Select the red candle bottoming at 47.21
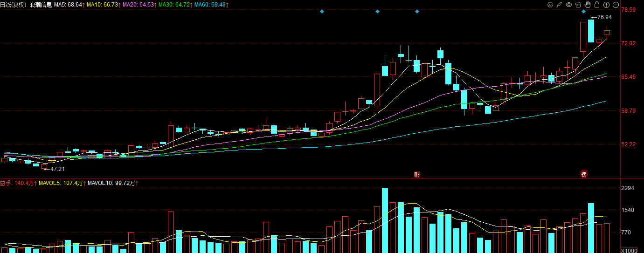The image size is (644, 253). 44,166
